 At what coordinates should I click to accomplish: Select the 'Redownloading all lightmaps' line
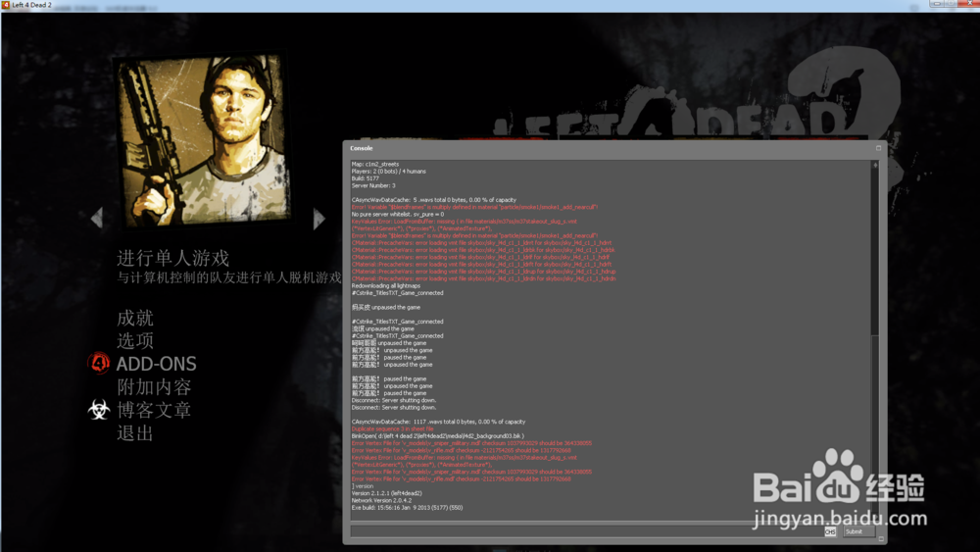(x=385, y=285)
